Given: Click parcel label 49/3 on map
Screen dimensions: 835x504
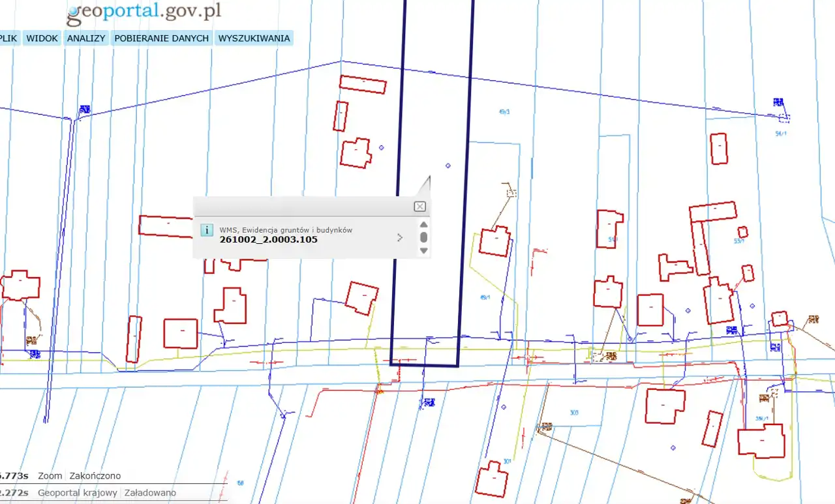Looking at the screenshot, I should point(504,111).
